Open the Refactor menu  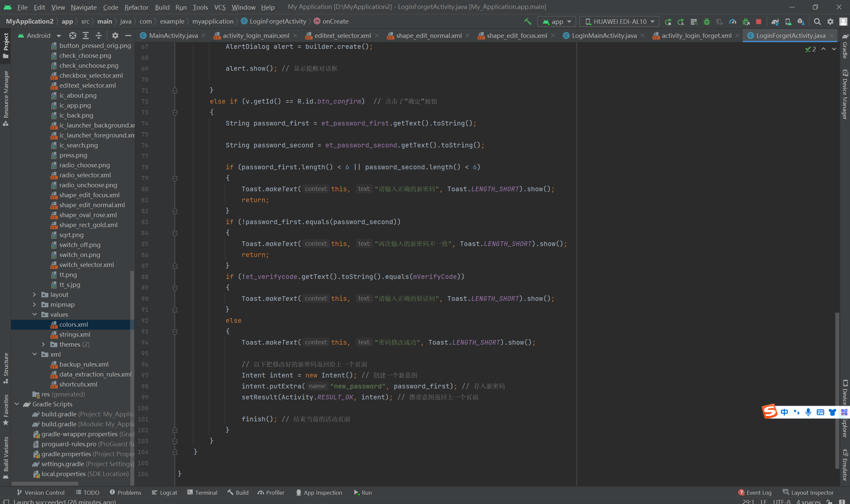pos(136,7)
